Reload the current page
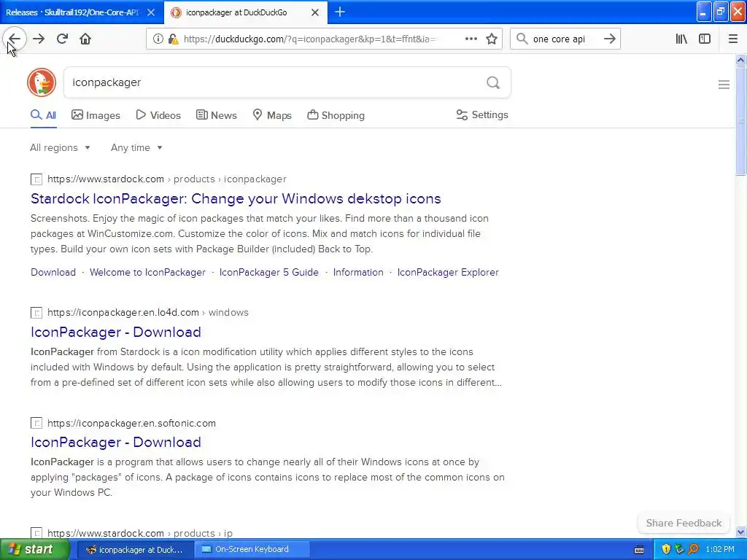Screen dimensions: 747x560 click(62, 39)
